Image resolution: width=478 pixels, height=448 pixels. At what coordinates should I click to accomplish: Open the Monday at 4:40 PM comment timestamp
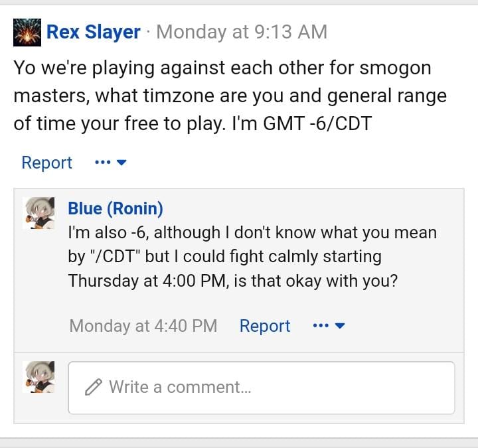coord(143,326)
